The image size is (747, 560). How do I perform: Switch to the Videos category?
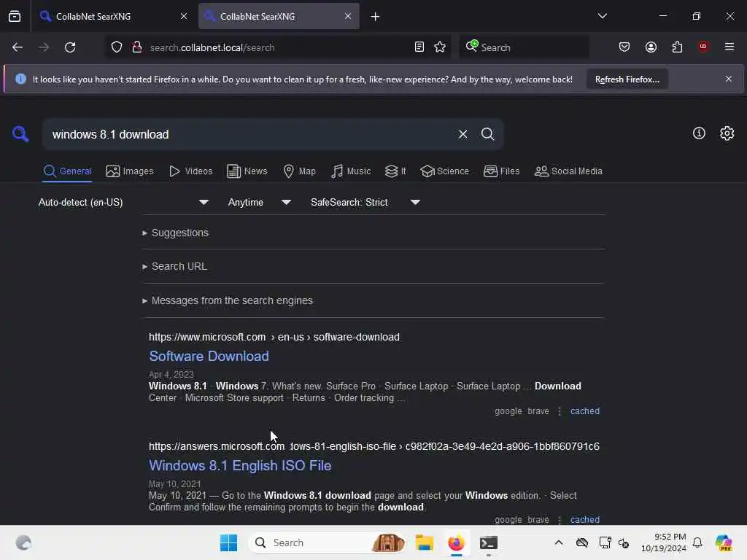[x=190, y=171]
